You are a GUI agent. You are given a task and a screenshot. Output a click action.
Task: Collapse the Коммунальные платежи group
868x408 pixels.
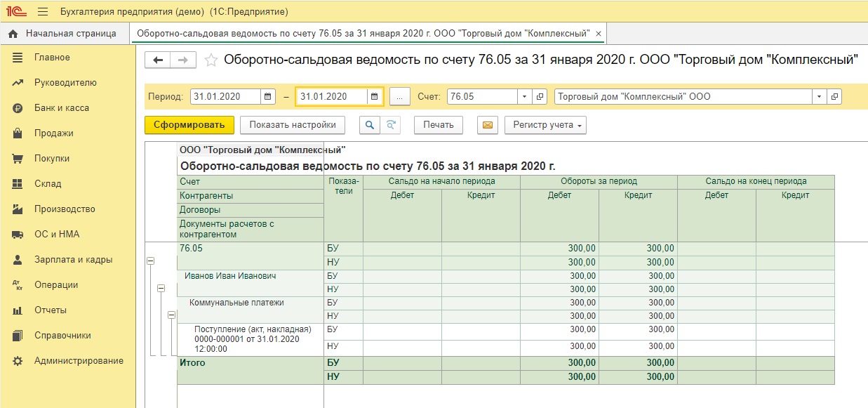171,315
